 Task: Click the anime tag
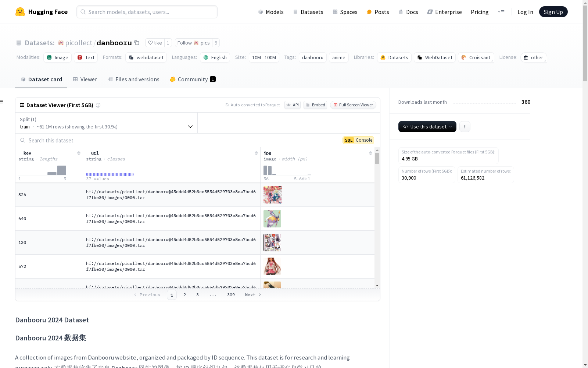339,57
